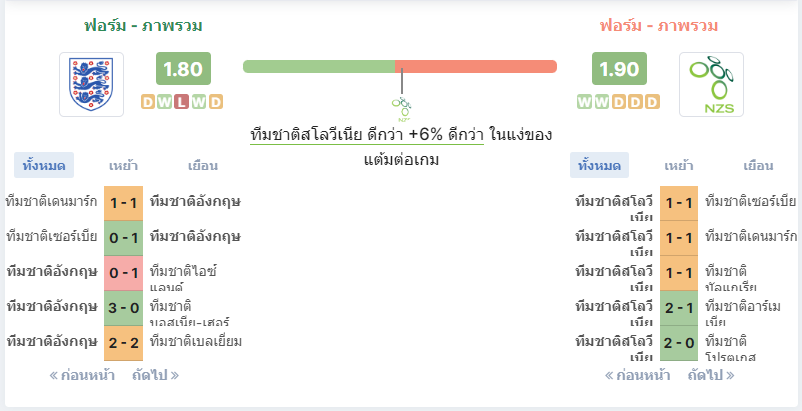This screenshot has width=802, height=411.
Task: Click Slovenia's first W form badge
Action: pyautogui.click(x=585, y=102)
